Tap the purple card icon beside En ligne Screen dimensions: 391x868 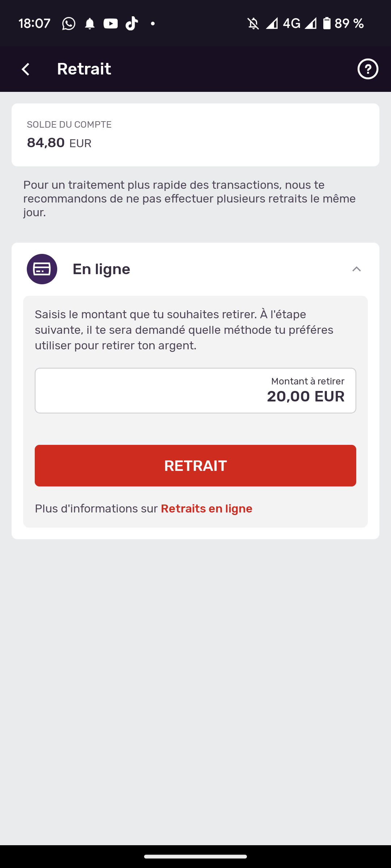click(x=42, y=269)
